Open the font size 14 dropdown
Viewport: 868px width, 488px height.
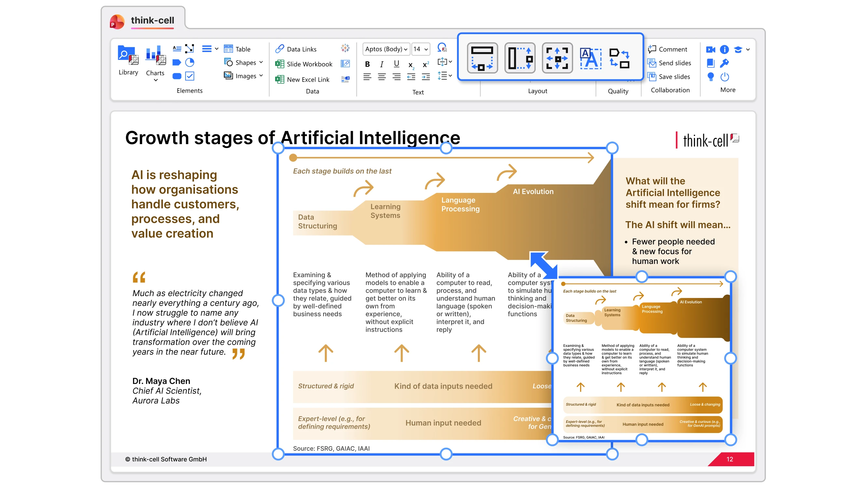(420, 49)
